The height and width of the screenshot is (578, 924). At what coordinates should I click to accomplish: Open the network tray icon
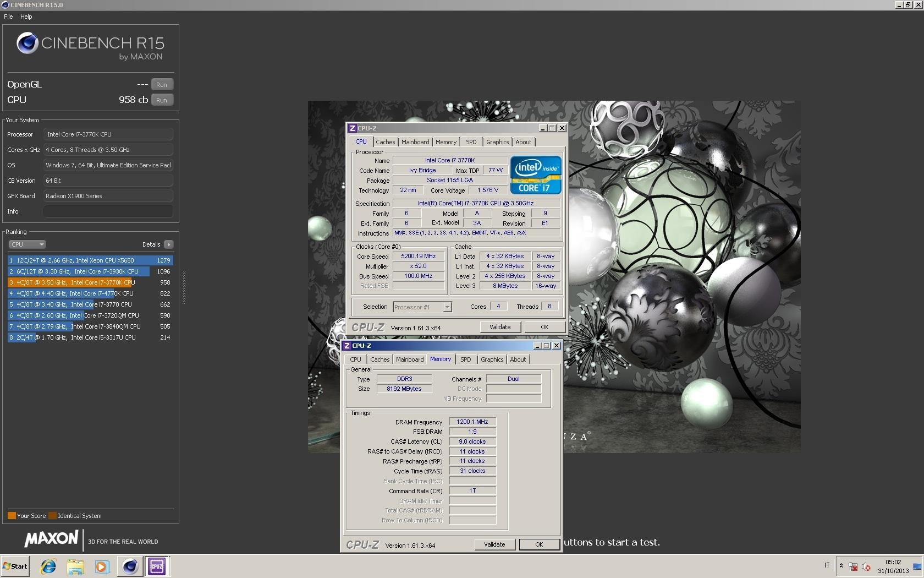853,566
